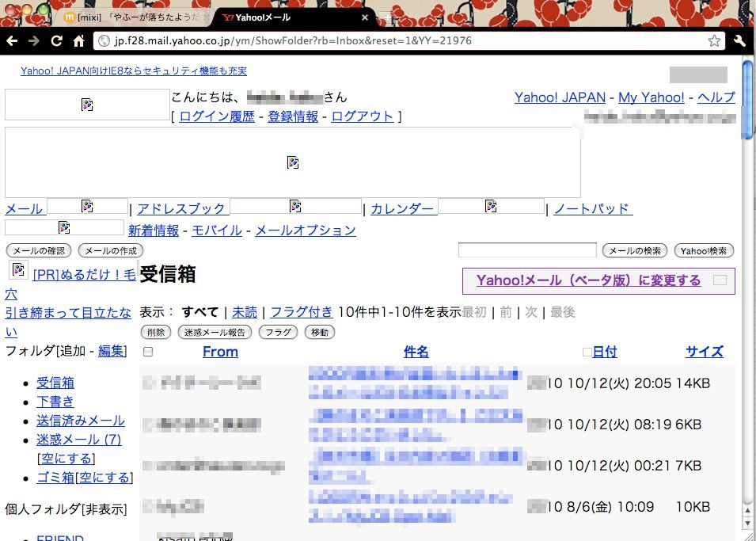Click 迷惑メール報告 button

tap(215, 333)
